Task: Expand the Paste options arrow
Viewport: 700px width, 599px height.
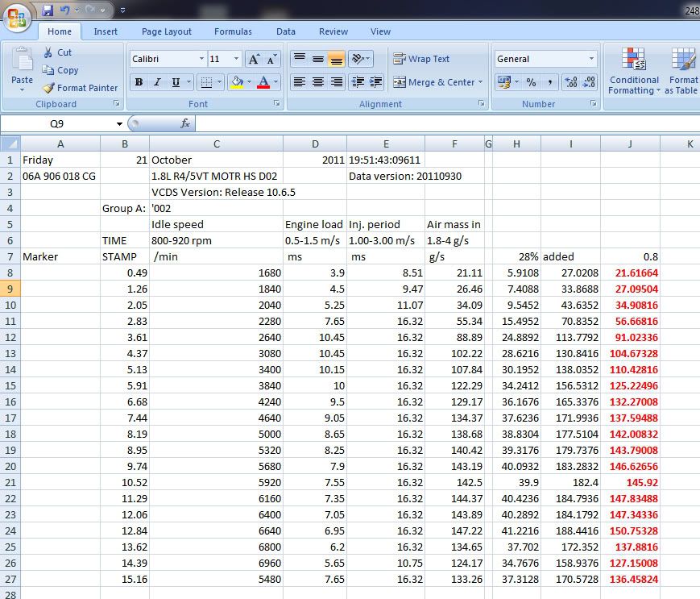Action: [22, 89]
